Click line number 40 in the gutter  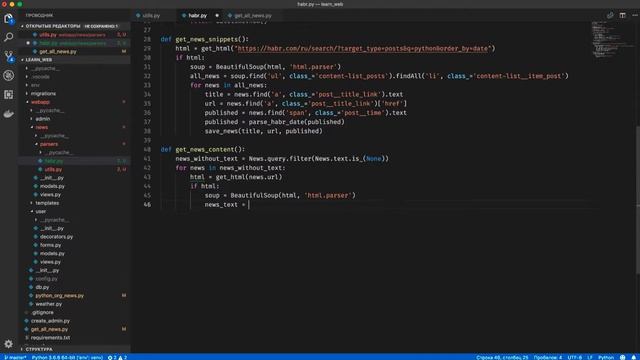click(x=147, y=149)
